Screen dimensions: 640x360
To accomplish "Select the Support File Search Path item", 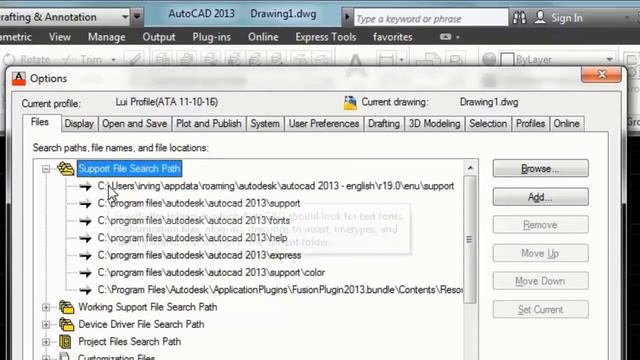I will click(129, 169).
